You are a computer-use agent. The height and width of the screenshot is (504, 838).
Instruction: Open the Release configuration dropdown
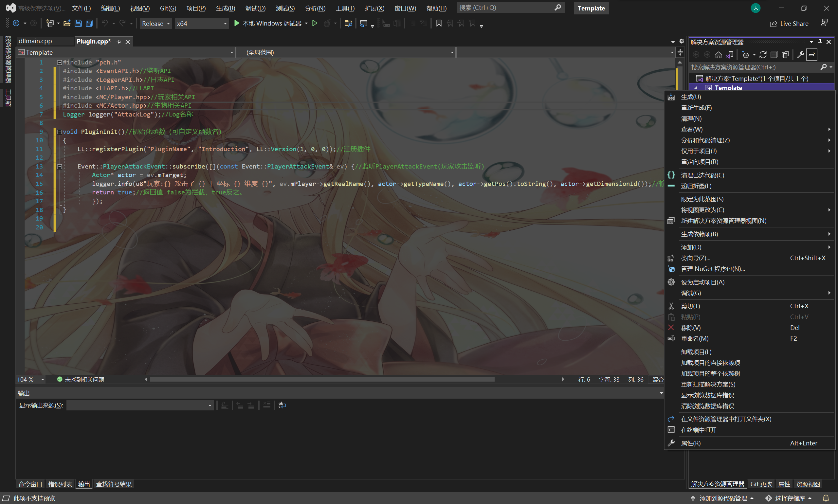click(156, 24)
